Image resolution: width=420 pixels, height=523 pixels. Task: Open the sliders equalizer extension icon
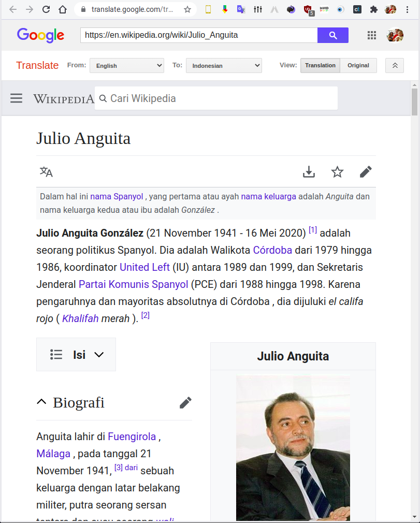[258, 9]
